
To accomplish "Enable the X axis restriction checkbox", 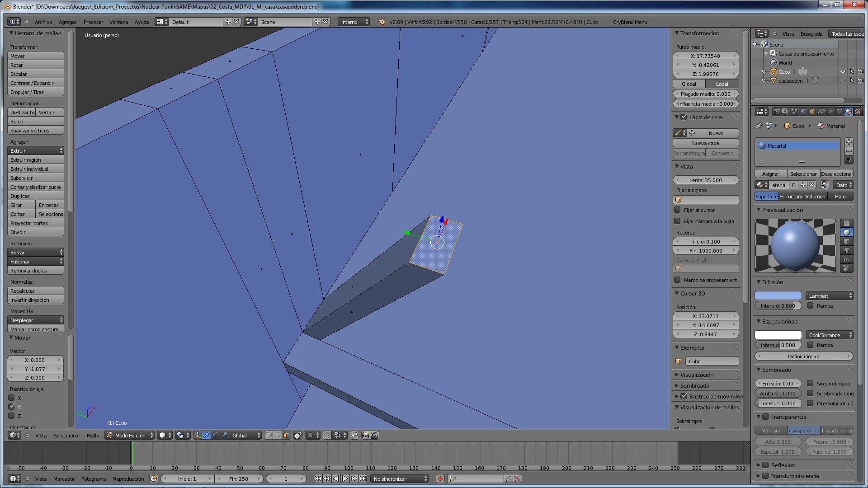I will point(12,398).
